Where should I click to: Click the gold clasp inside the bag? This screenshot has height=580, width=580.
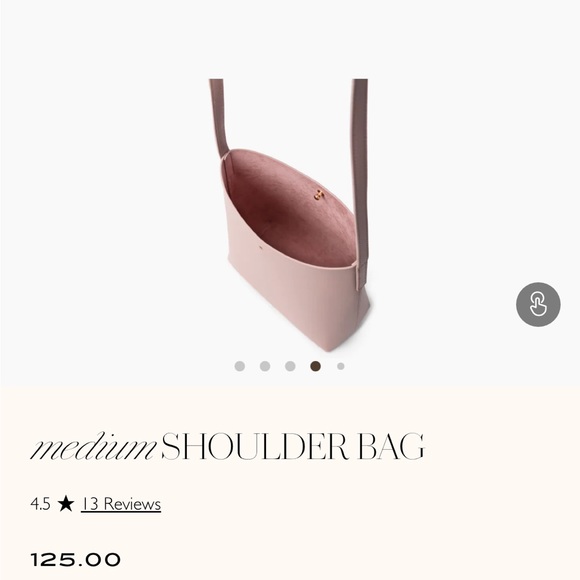tap(318, 194)
